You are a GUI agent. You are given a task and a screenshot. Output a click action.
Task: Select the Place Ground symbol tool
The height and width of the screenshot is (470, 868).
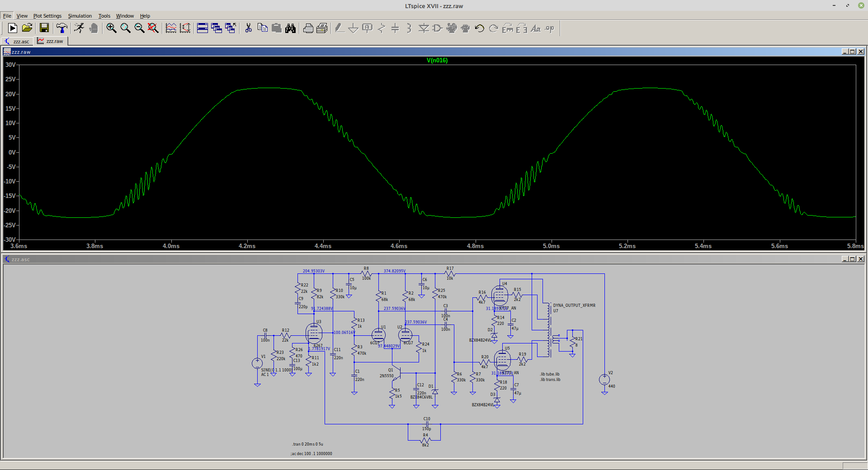353,28
